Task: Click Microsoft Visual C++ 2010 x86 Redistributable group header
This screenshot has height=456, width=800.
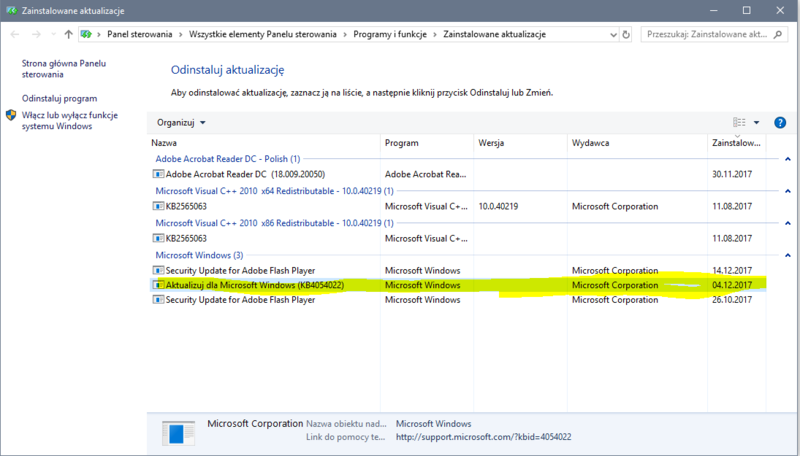Action: coord(274,223)
